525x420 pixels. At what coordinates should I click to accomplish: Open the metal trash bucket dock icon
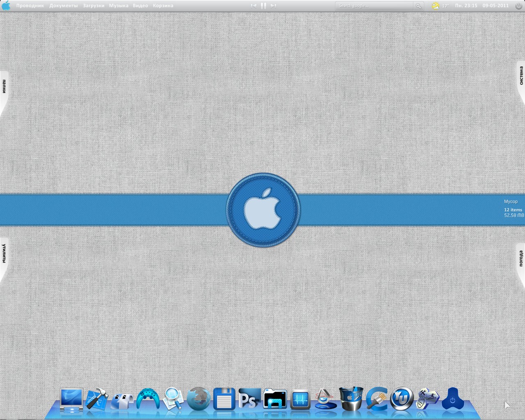(x=351, y=399)
